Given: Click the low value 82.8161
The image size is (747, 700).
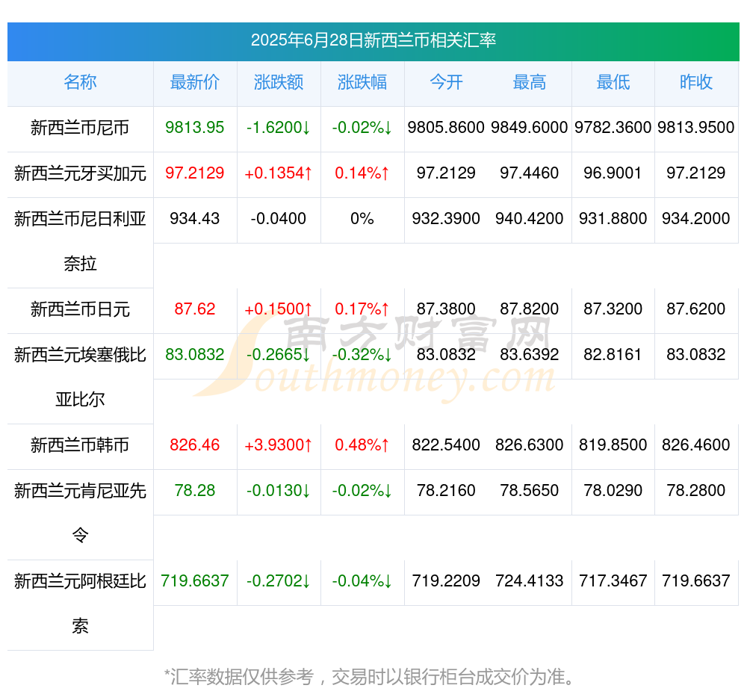Looking at the screenshot, I should 613,355.
